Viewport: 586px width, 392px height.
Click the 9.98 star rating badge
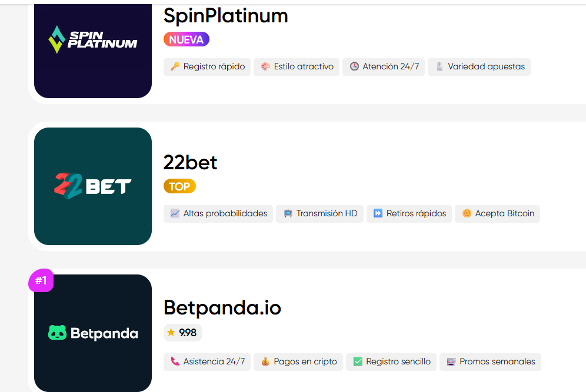183,333
